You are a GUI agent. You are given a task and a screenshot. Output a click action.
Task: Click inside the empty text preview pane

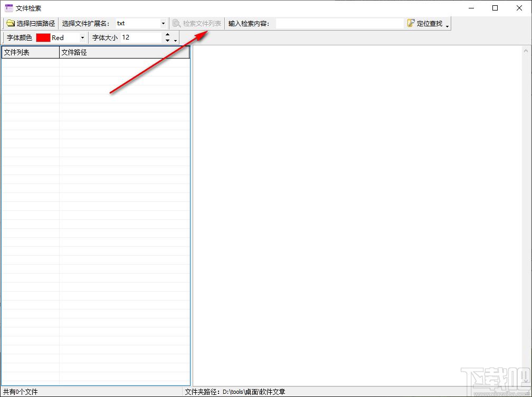357,211
